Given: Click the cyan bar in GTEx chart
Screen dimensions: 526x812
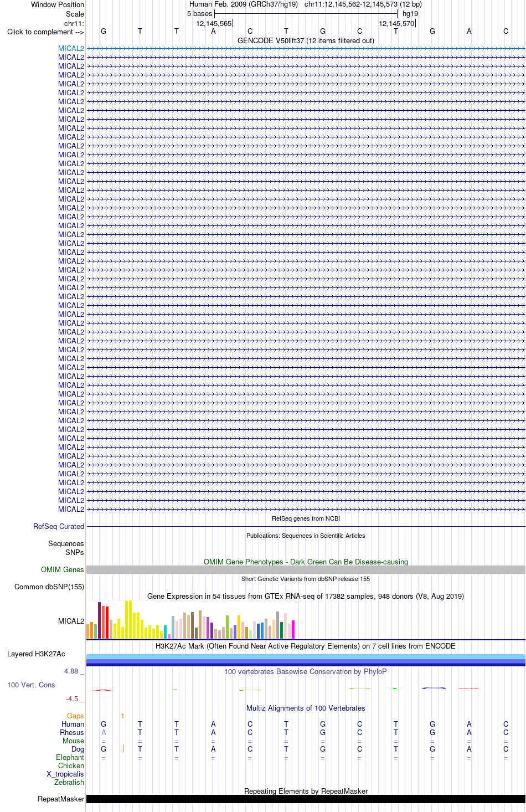Looking at the screenshot, I should (x=165, y=632).
